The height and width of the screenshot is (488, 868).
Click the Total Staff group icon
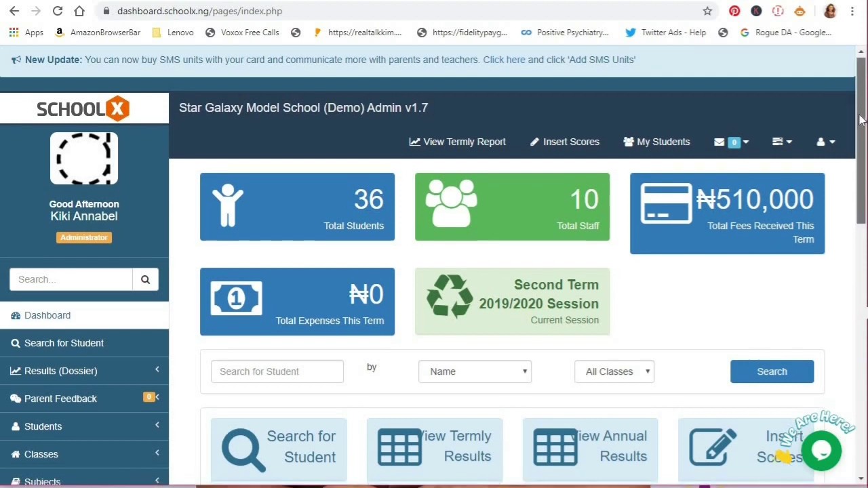click(x=451, y=203)
